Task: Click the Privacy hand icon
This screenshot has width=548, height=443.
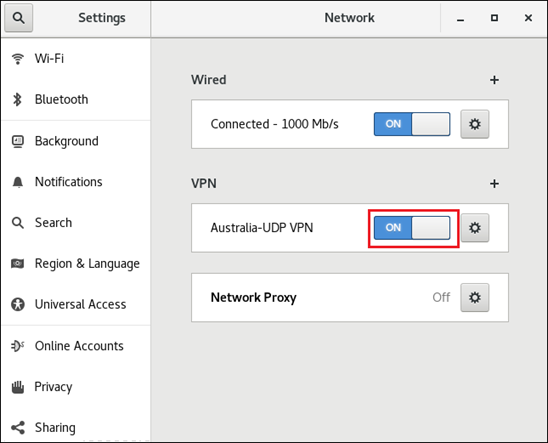Action: pos(17,387)
